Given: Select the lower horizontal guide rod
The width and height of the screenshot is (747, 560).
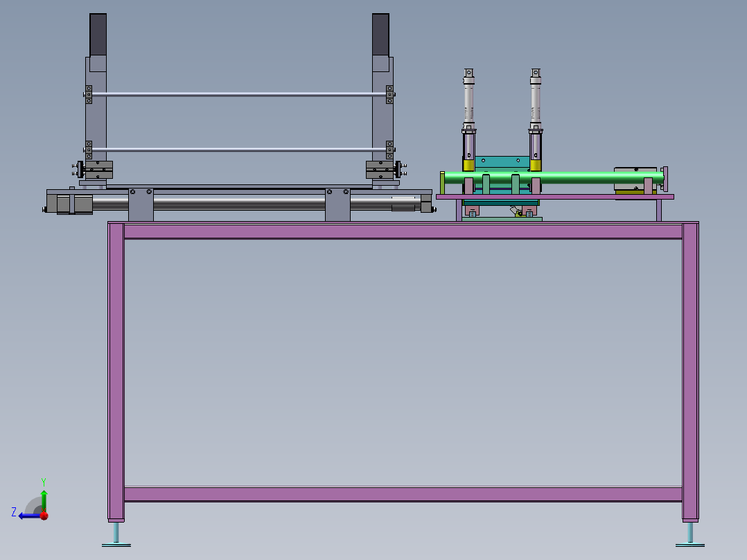Looking at the screenshot, I should (x=238, y=150).
